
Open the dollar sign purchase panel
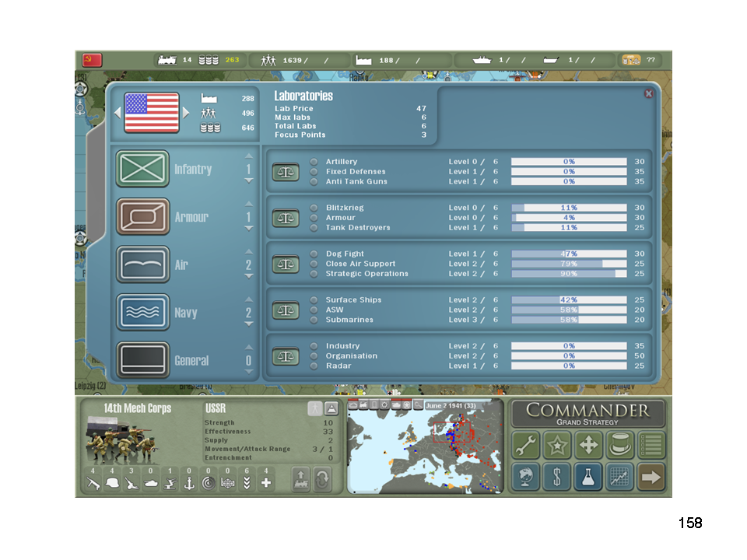point(556,476)
